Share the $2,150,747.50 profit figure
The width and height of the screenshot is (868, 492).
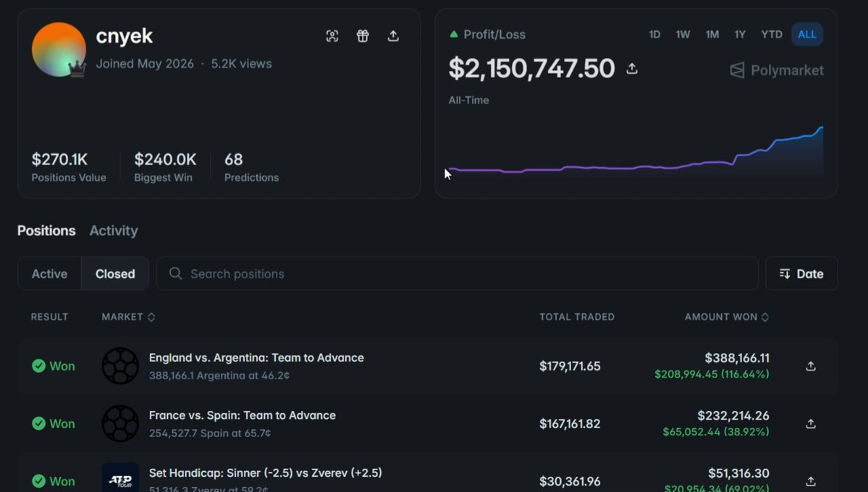click(x=631, y=69)
